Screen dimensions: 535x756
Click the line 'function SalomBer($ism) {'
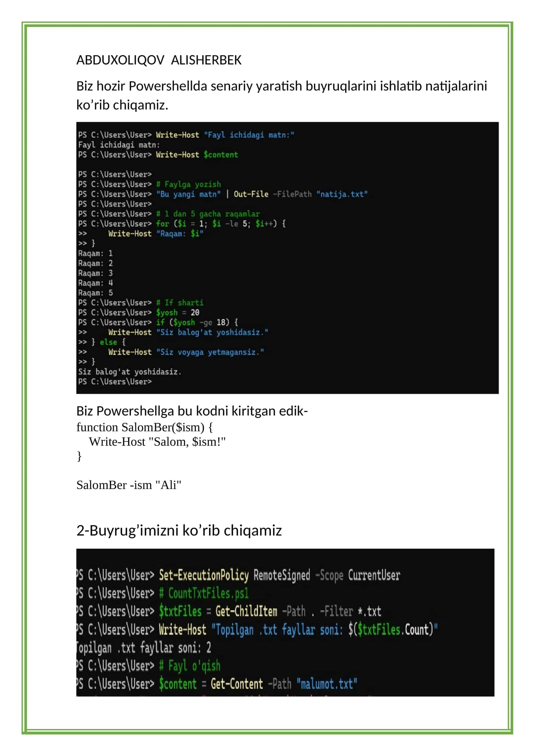pyautogui.click(x=144, y=427)
